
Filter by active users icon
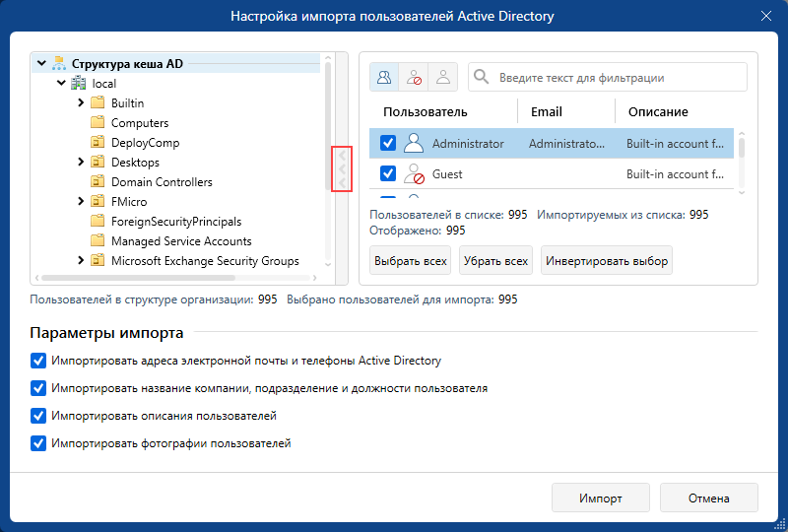442,77
